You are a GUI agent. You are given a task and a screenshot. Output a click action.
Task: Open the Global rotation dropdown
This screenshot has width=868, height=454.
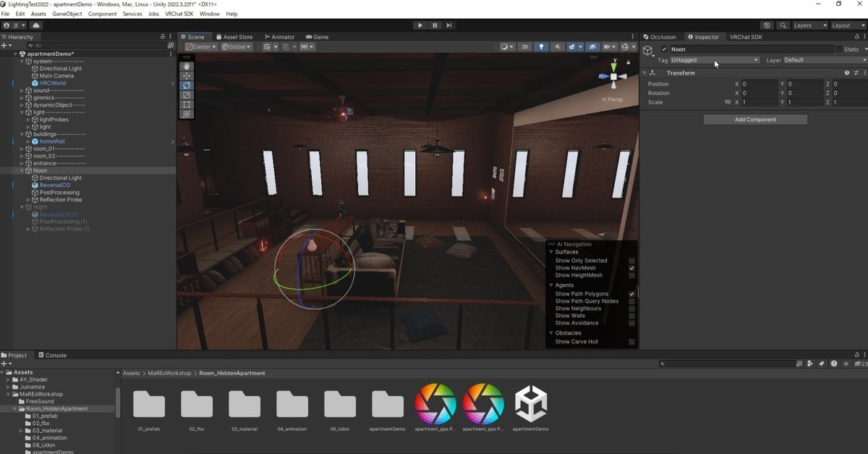pos(237,47)
